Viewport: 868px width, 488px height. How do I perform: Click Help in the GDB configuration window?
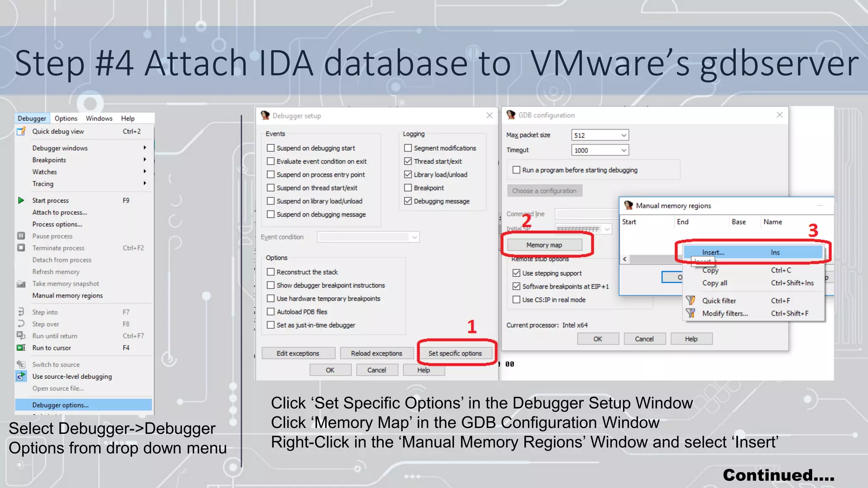[691, 338]
